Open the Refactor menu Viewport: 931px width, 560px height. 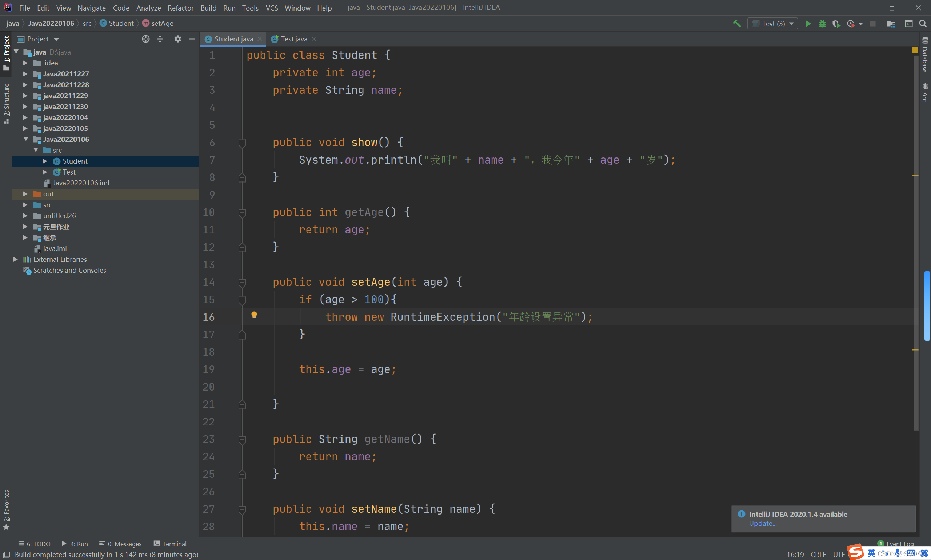tap(180, 8)
